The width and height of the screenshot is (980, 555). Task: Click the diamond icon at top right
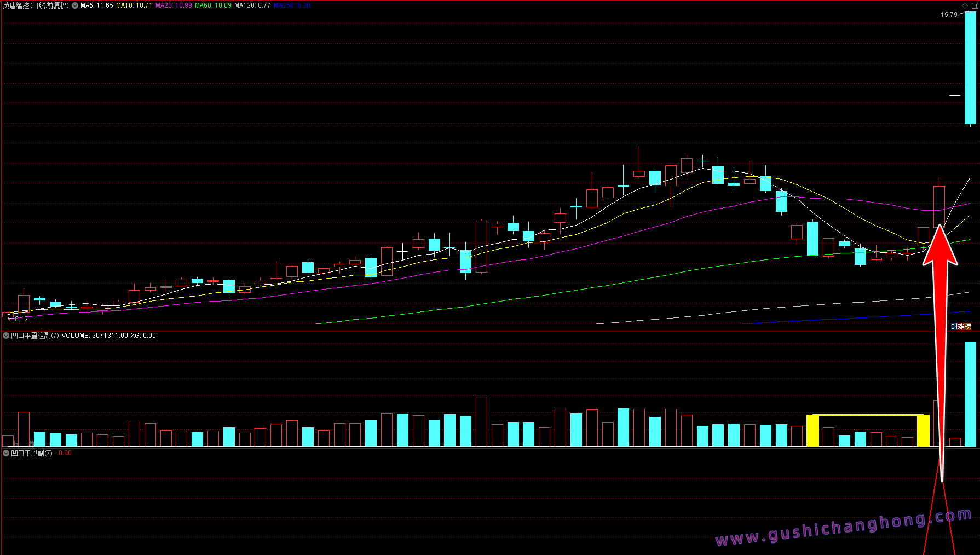[965, 5]
